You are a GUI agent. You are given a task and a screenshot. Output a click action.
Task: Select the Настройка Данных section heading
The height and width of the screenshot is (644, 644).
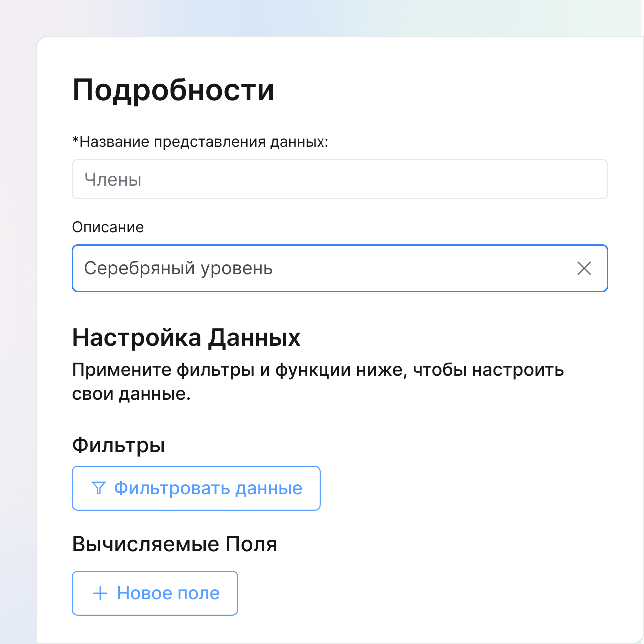click(186, 338)
